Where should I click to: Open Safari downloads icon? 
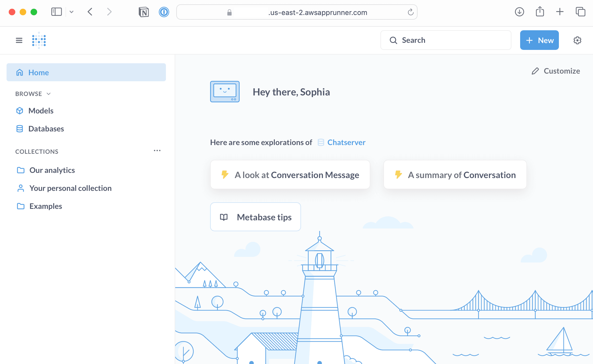[519, 12]
